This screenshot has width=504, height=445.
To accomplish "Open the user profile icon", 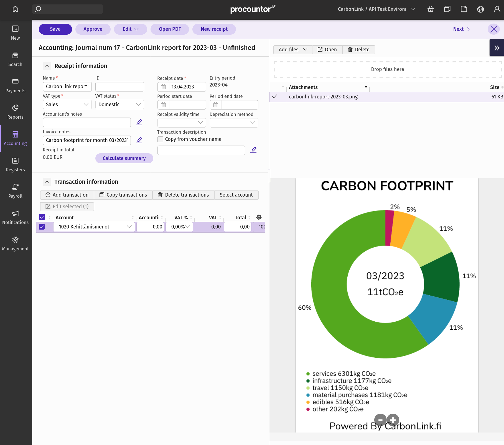I will click(x=497, y=9).
